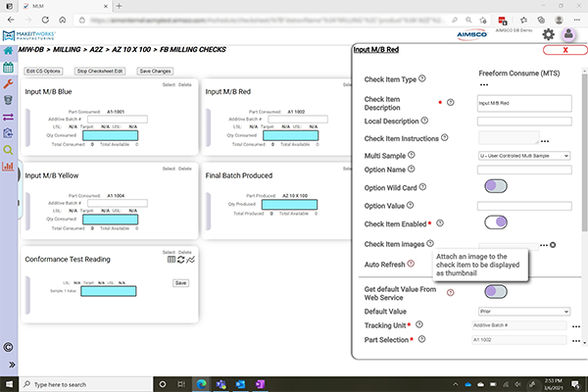
Task: Click the copyright icon in the sidebar
Action: pyautogui.click(x=8, y=347)
